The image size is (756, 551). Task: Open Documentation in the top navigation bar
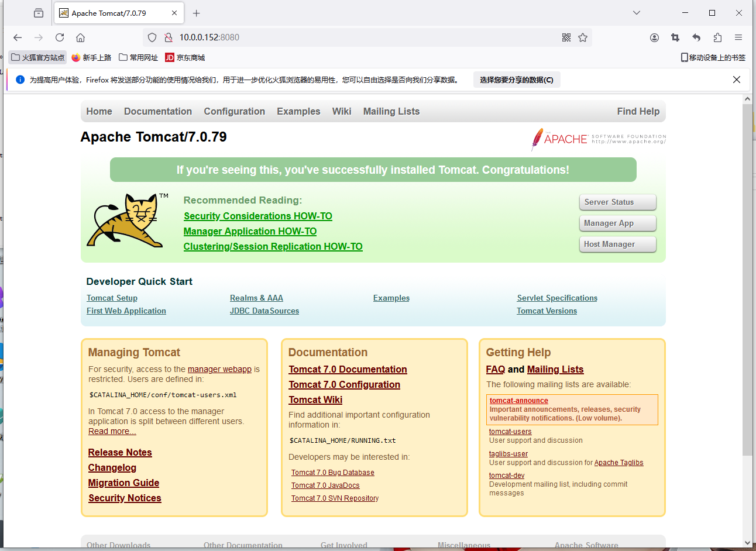coord(158,111)
